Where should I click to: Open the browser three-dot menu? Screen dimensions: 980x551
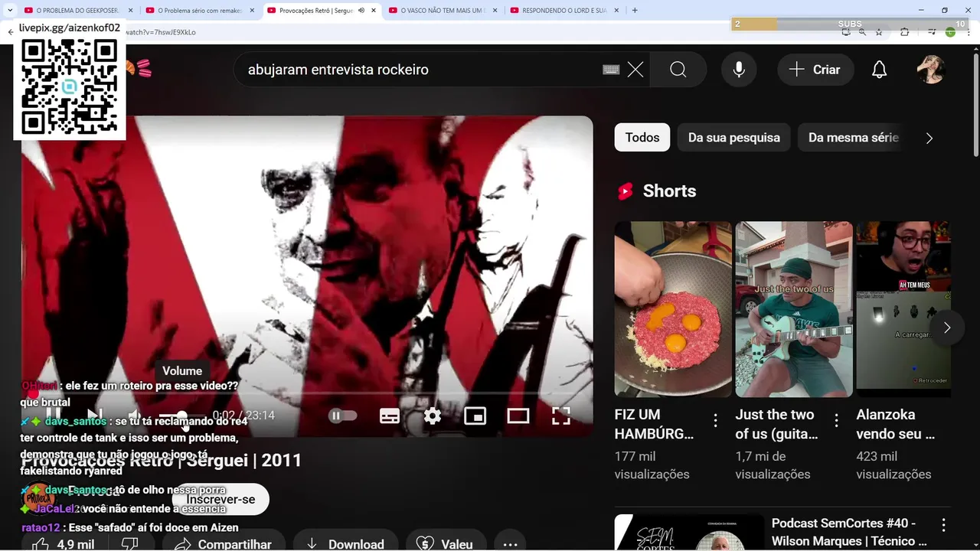click(x=968, y=32)
